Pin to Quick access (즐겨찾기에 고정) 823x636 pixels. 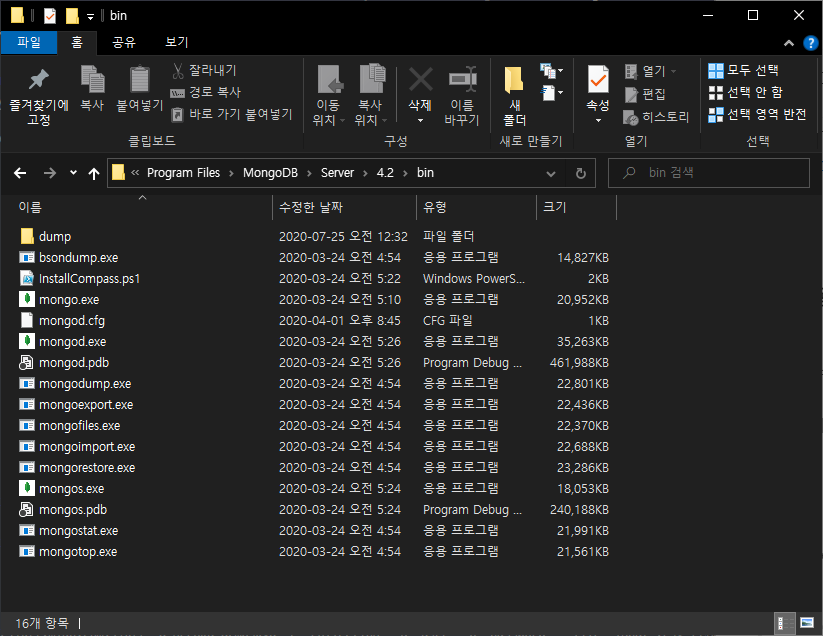tap(38, 96)
